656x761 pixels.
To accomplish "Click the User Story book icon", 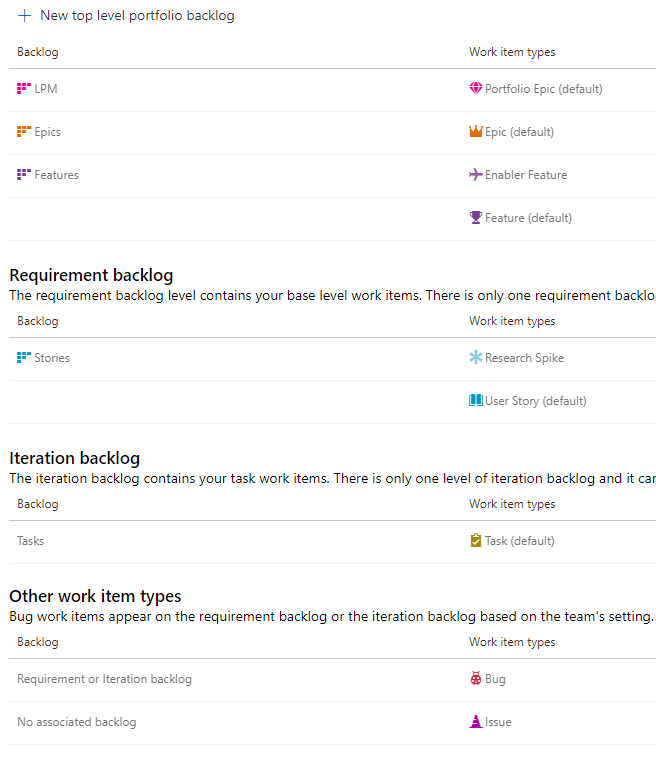I will (x=476, y=400).
